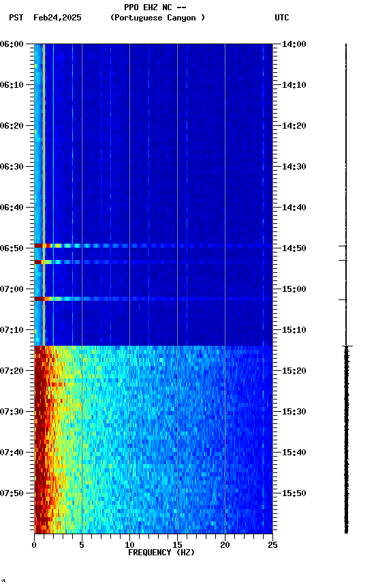376x588 pixels.
Task: Click the PST '06:20' time label
Action: coord(12,126)
